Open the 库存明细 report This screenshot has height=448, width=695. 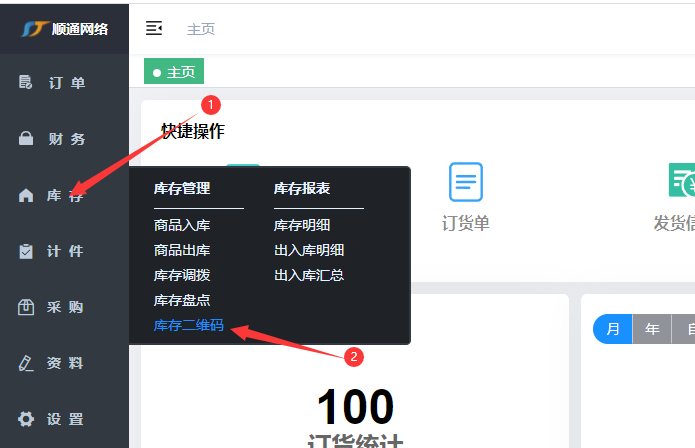[x=302, y=226]
